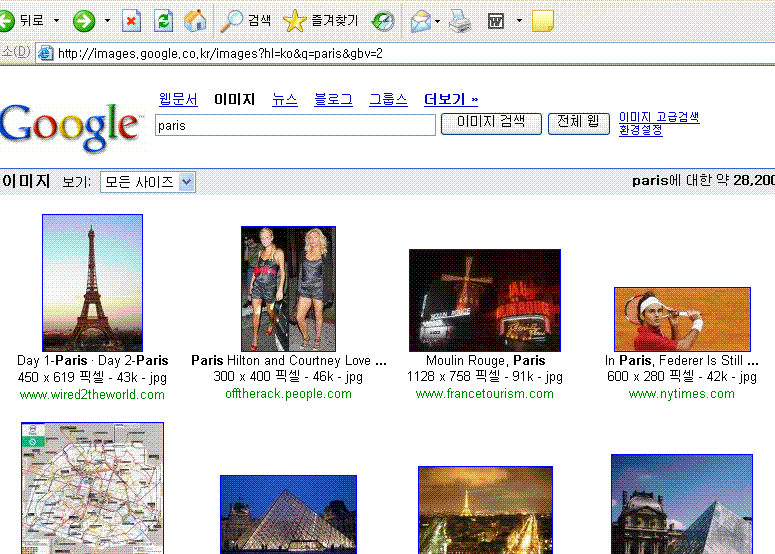This screenshot has height=554, width=775.
Task: Click 'In Paris, Federer Is Still ...' caption
Action: [x=682, y=360]
